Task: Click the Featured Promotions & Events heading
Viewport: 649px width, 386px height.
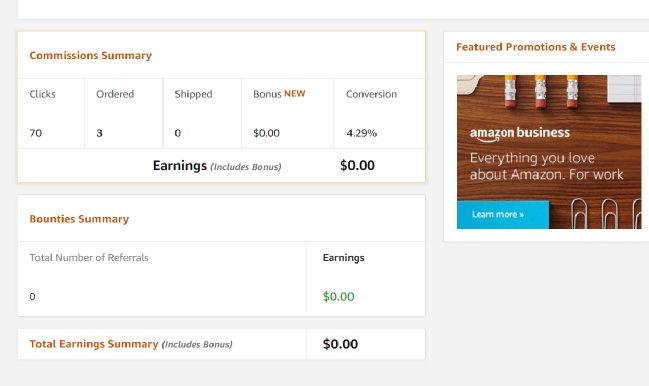Action: (x=536, y=47)
